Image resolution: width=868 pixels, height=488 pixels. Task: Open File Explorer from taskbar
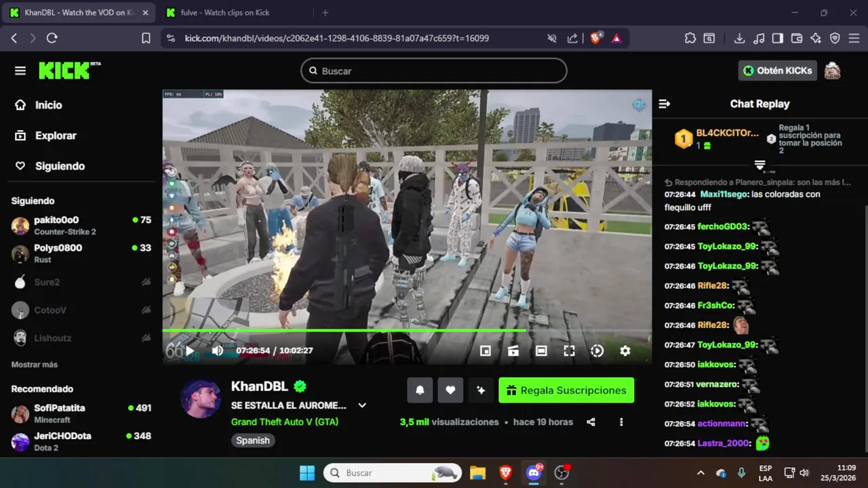coord(478,472)
